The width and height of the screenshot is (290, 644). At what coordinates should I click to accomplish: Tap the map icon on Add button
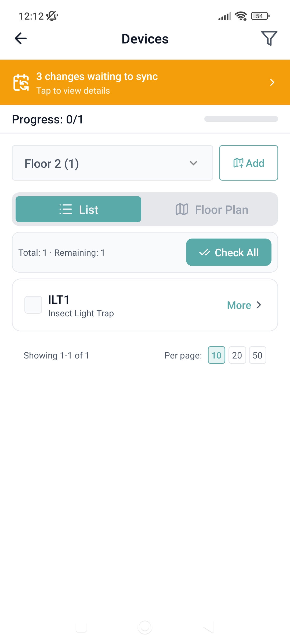(238, 163)
